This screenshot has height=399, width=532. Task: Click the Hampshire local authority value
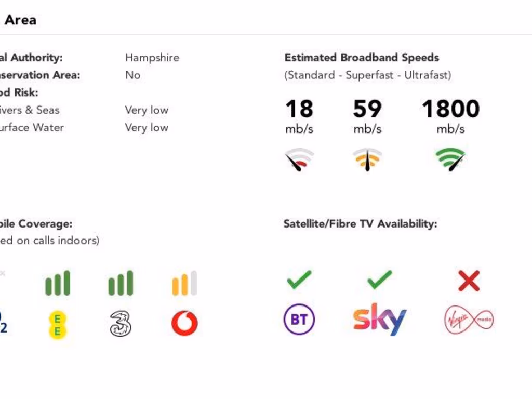[x=152, y=58]
